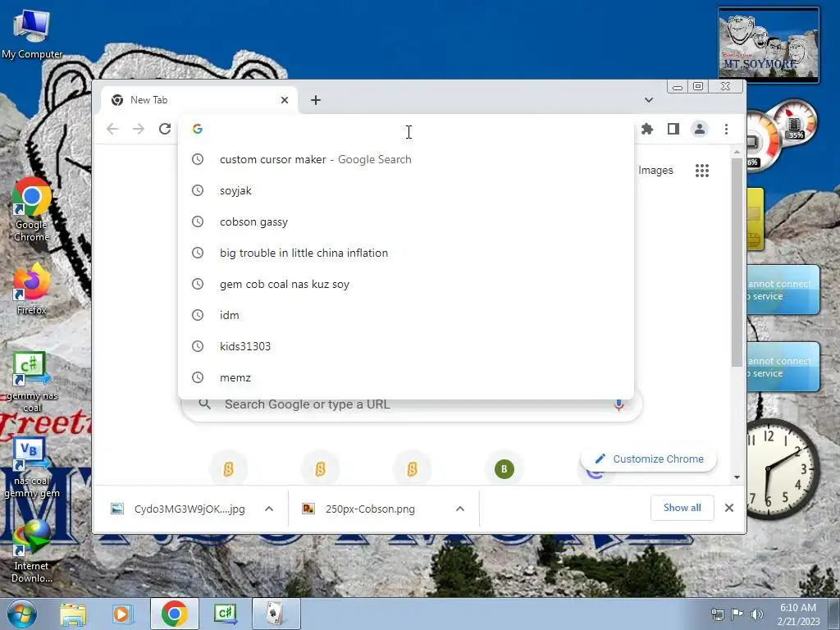Click the network tray icon
The width and height of the screenshot is (840, 630).
pos(717,614)
